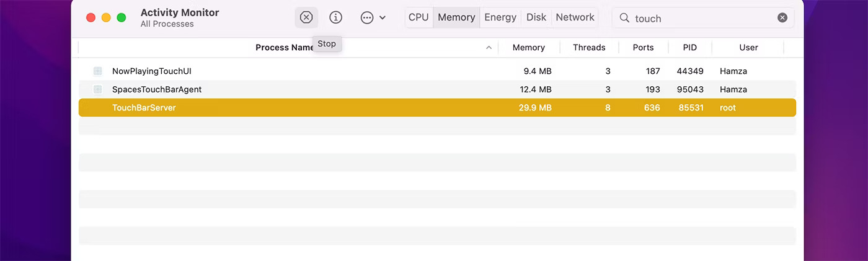Clear the search field text
868x261 pixels.
(x=782, y=18)
